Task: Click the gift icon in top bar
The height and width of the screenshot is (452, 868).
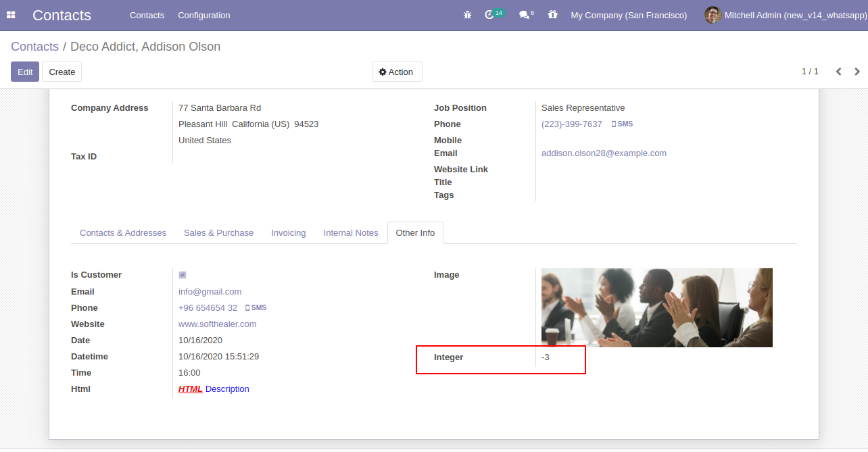Action: click(552, 15)
